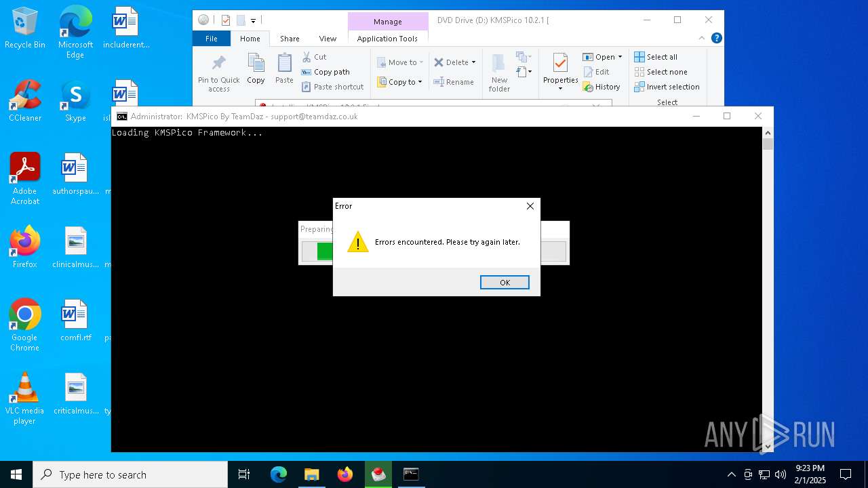Switch to the View ribbon tab
The height and width of the screenshot is (488, 868).
pyautogui.click(x=328, y=39)
